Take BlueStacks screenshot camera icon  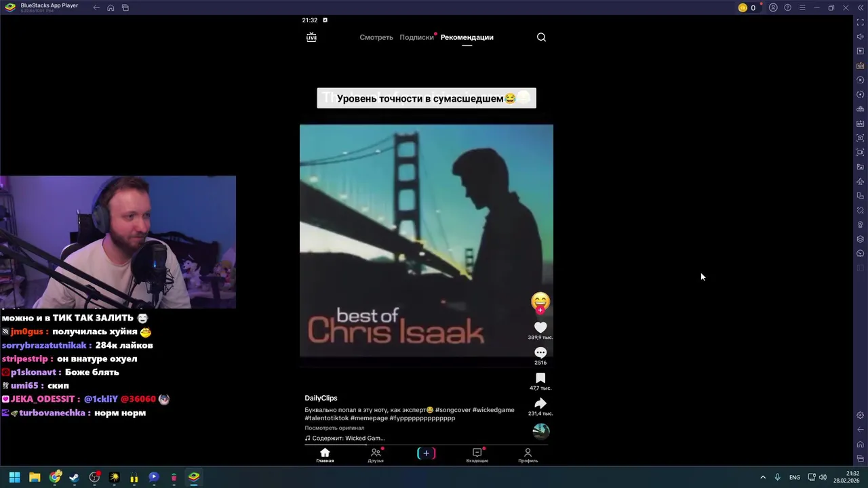pyautogui.click(x=861, y=138)
